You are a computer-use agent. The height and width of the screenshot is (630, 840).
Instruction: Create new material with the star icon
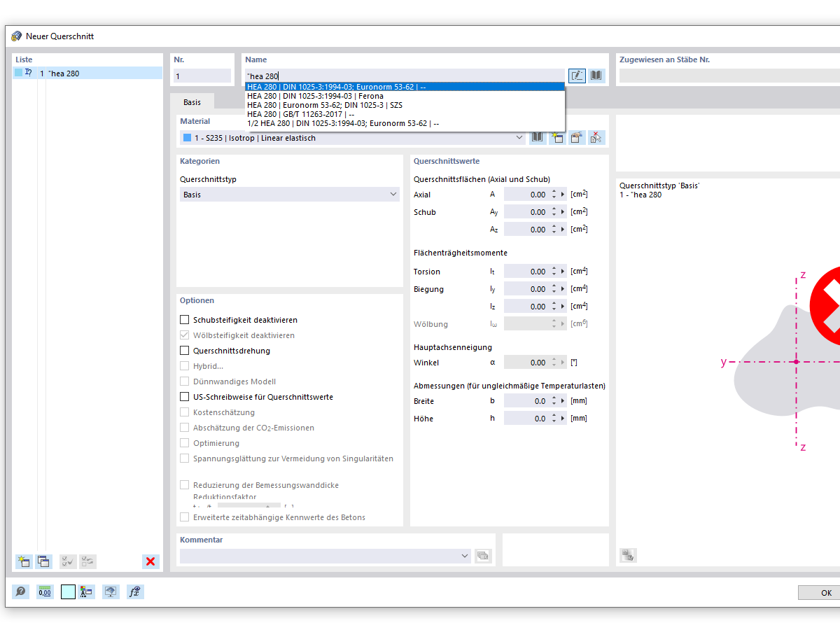pos(557,138)
